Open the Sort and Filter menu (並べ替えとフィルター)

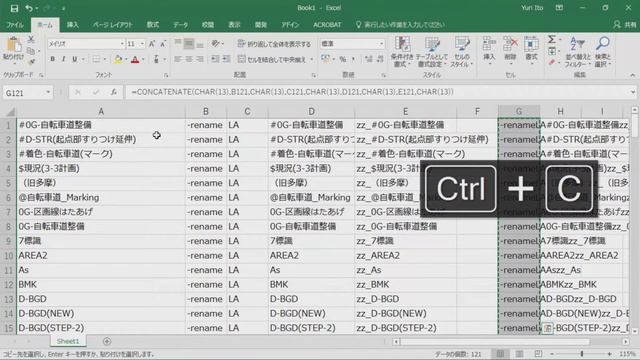(x=578, y=51)
